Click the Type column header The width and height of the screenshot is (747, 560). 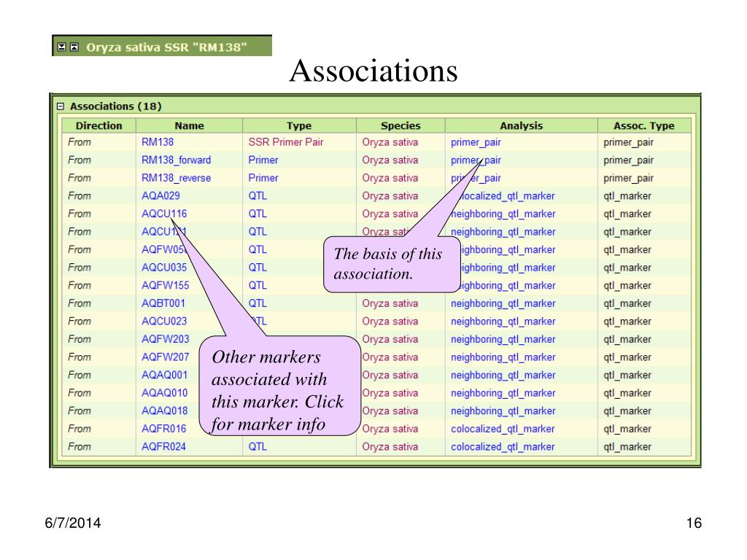click(x=299, y=125)
